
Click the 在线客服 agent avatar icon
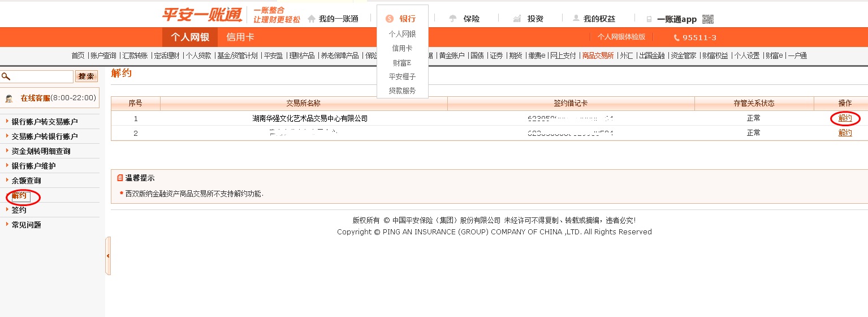point(9,98)
